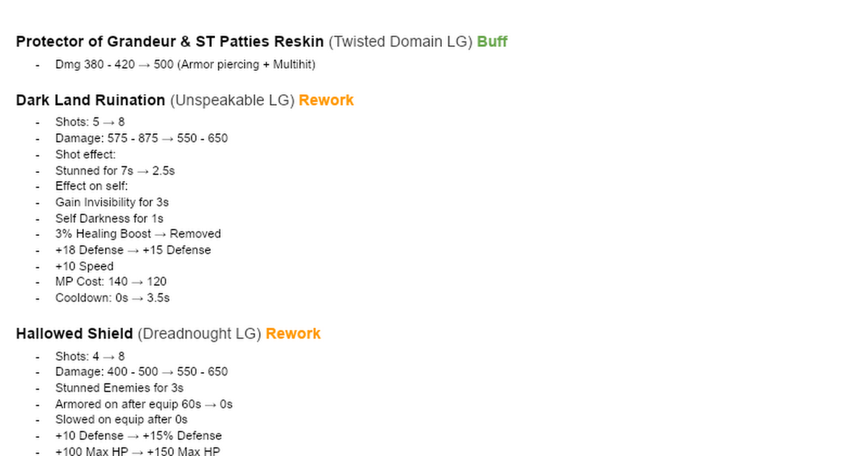This screenshot has height=456, width=868.
Task: Click the Hallowed Shield heading
Action: 75,334
